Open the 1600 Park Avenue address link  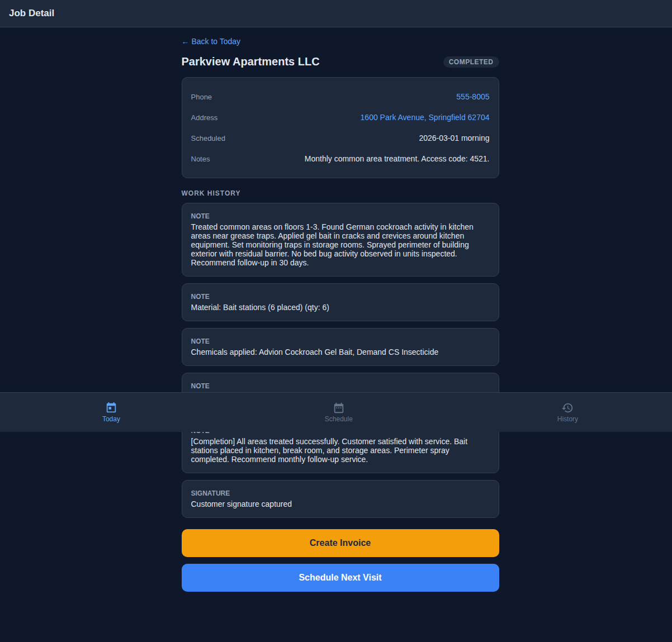(424, 117)
